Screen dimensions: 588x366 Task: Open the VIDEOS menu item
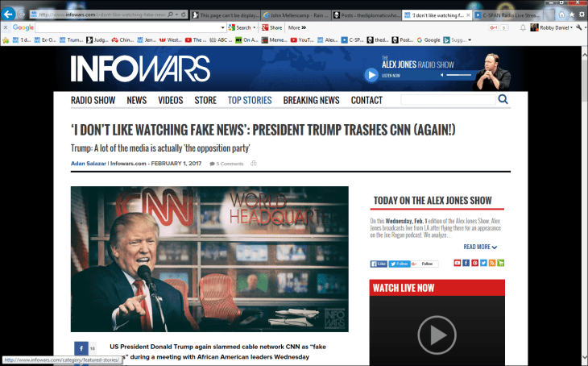pos(171,100)
